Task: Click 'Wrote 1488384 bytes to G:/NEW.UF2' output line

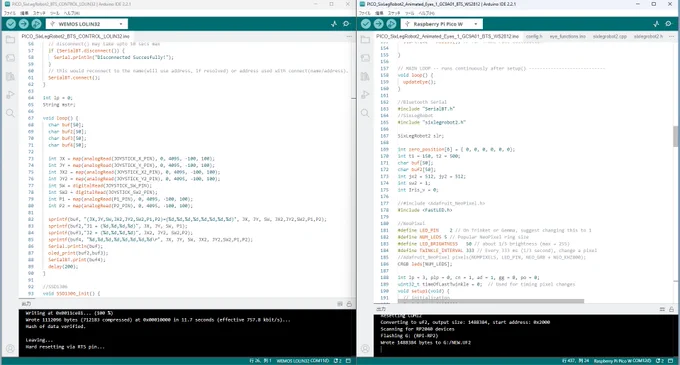Action: [x=425, y=342]
